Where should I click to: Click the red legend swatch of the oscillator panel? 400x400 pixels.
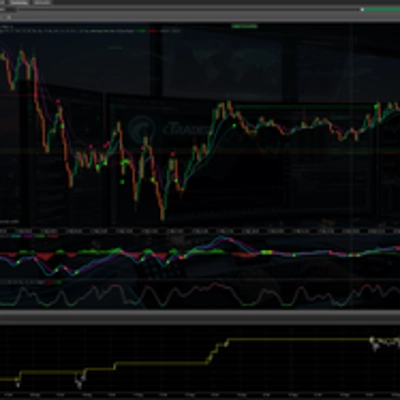pyautogui.click(x=52, y=236)
